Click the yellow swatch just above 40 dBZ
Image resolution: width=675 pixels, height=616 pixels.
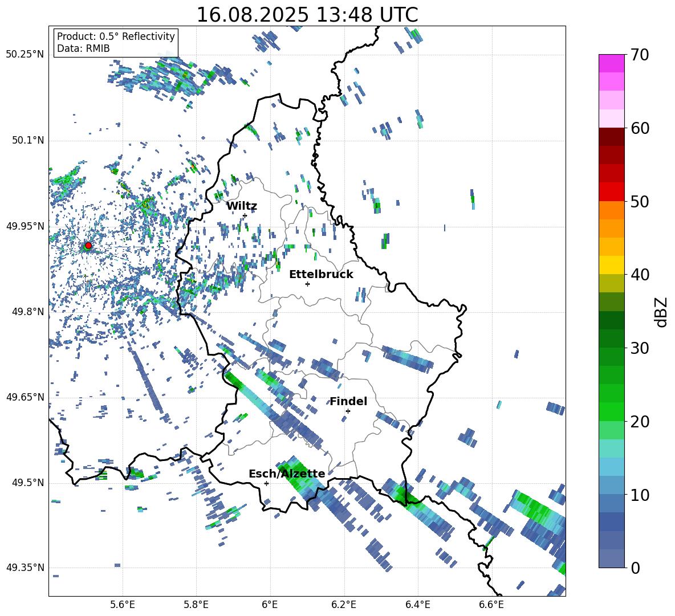click(611, 265)
